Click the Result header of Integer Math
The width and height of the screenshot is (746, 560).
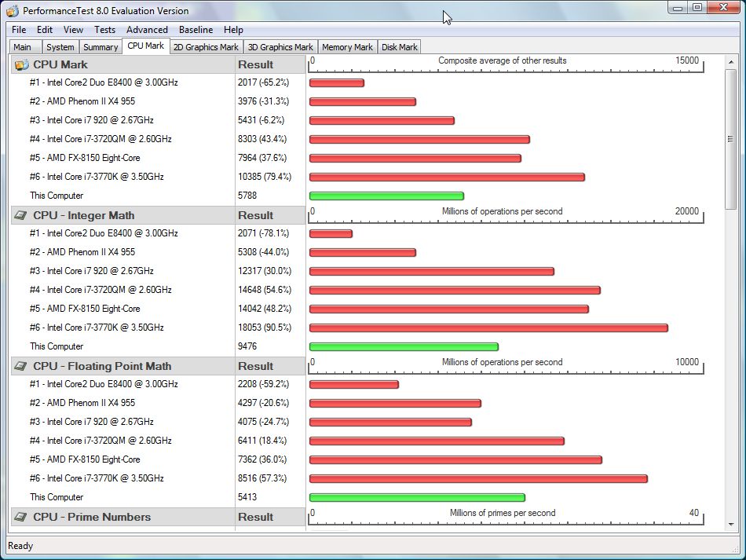click(270, 215)
